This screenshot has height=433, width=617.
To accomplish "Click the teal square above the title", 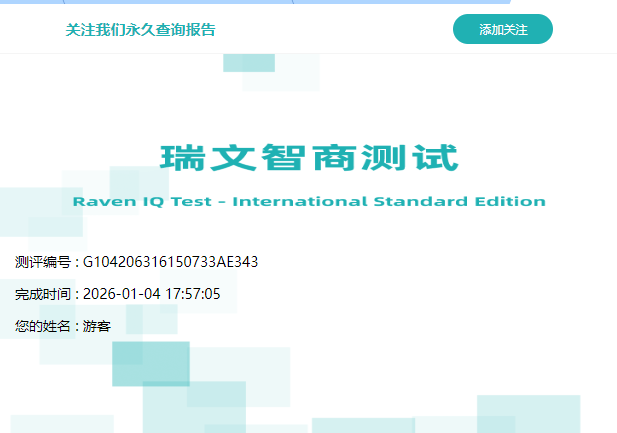I will coord(248,61).
